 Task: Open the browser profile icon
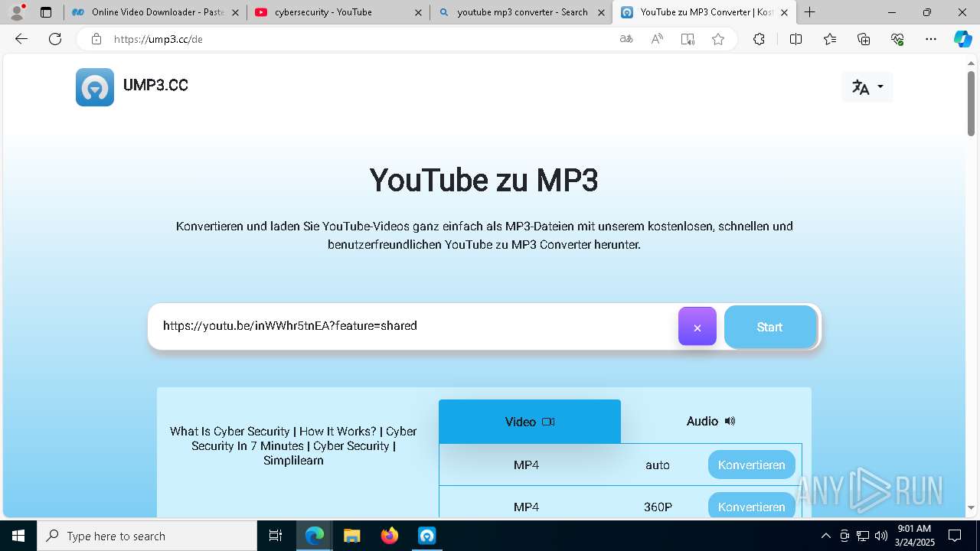(x=16, y=12)
